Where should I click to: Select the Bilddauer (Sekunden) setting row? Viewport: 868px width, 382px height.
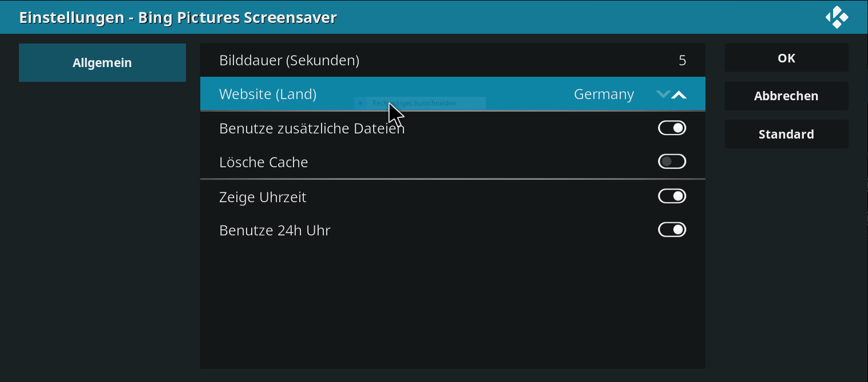click(453, 60)
